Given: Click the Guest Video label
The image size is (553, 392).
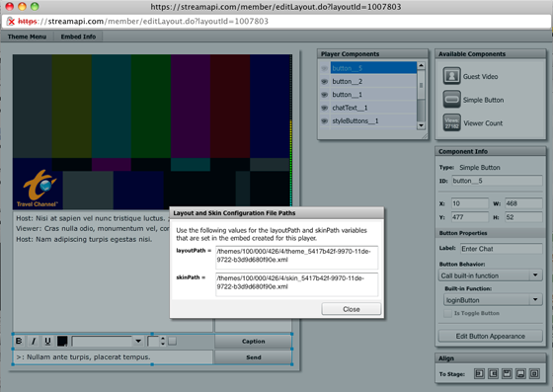Looking at the screenshot, I should pyautogui.click(x=480, y=76).
